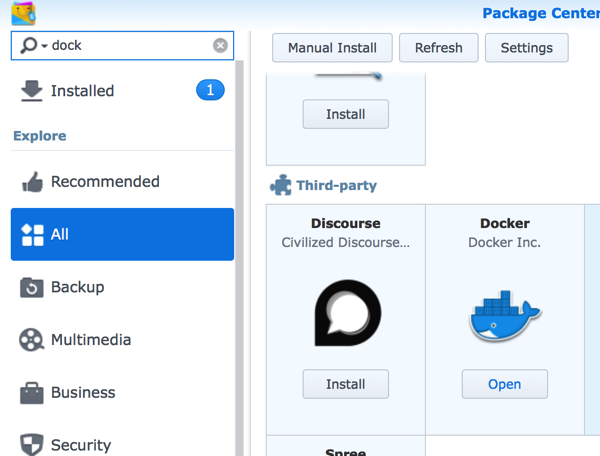Open the Security category
Viewport: 600px width, 456px height.
coord(80,444)
